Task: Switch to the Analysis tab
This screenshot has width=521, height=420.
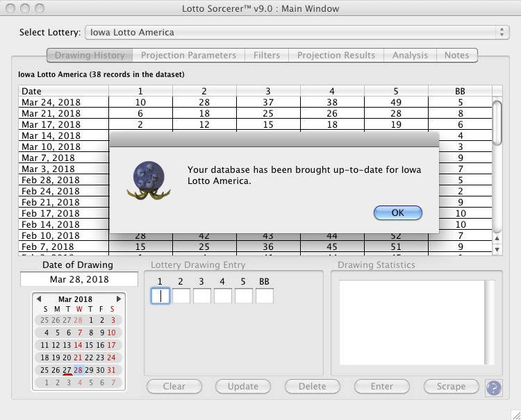Action: pos(410,55)
